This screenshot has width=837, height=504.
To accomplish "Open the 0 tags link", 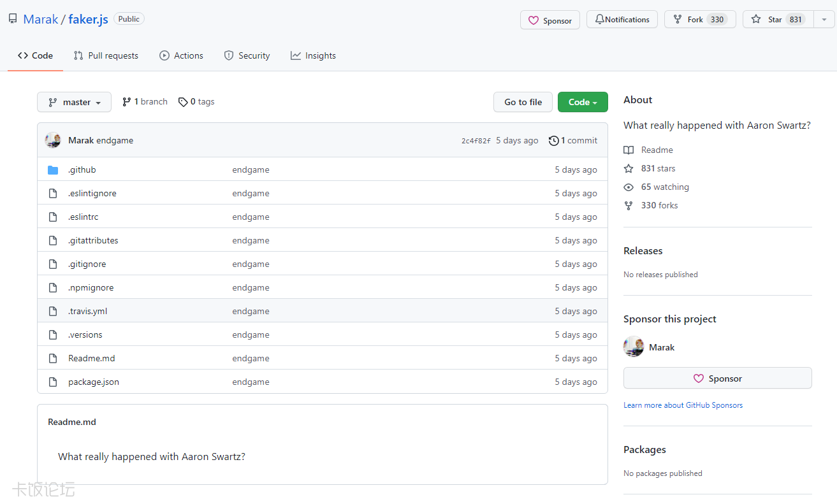I will pyautogui.click(x=196, y=102).
